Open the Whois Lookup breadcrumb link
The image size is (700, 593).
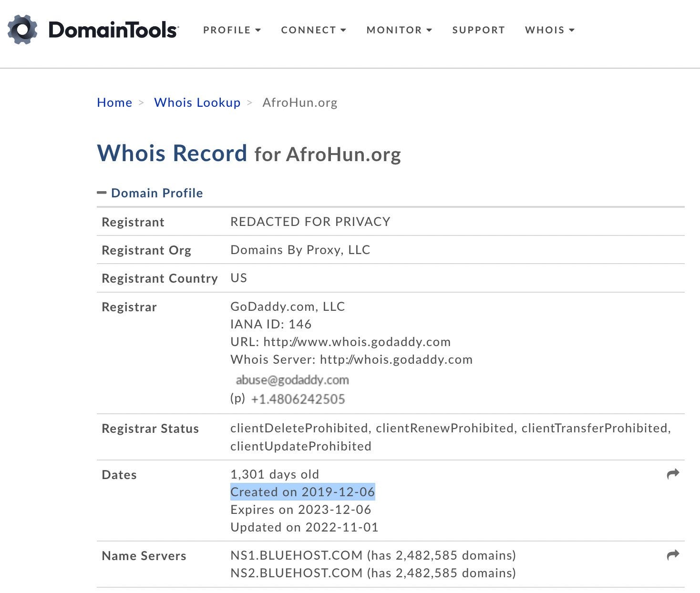pos(197,102)
